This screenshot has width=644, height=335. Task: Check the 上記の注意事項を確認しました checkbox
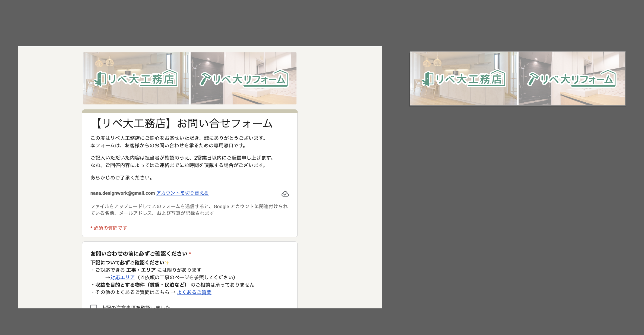click(94, 307)
